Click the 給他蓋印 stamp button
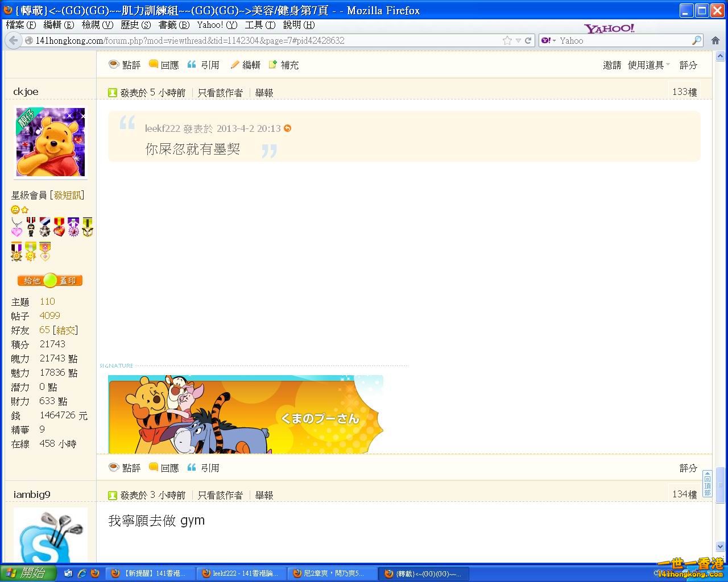Viewport: 728px width, 582px height. tap(50, 281)
